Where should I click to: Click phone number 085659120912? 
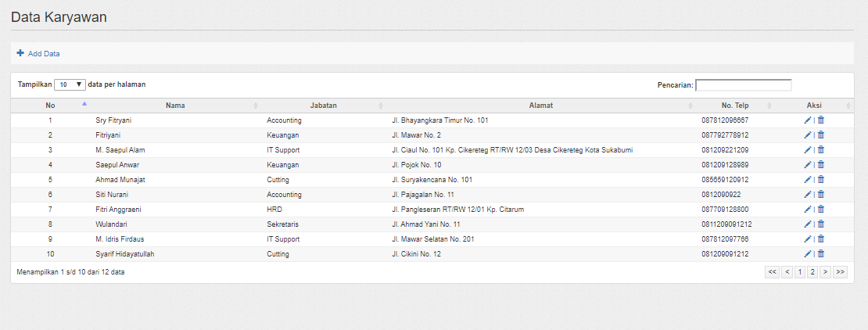[725, 180]
